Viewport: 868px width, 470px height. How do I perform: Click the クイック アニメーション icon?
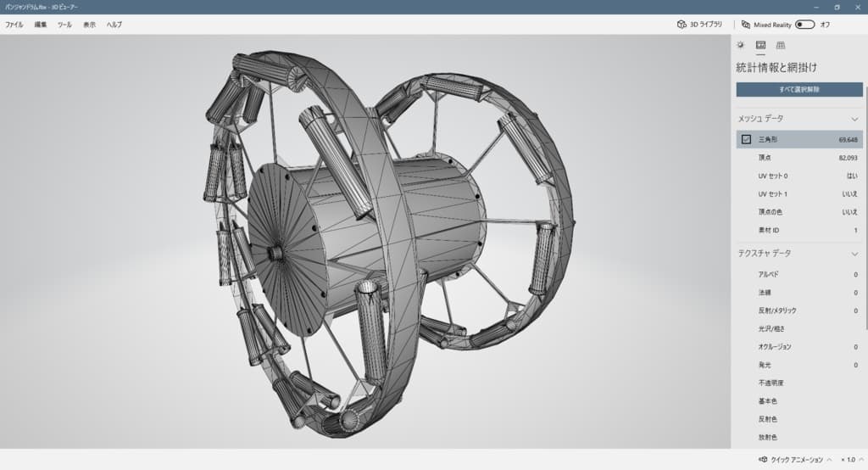[763, 460]
